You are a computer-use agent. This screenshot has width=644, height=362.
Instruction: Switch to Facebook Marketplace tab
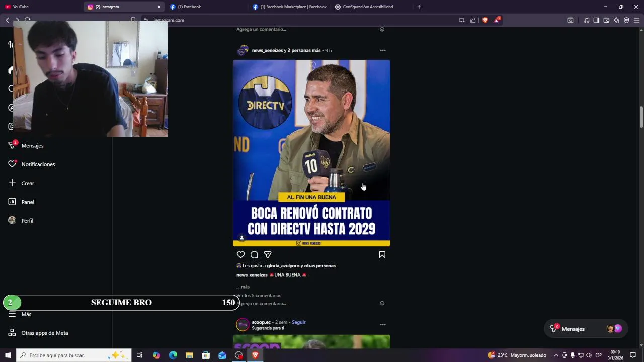pos(289,7)
